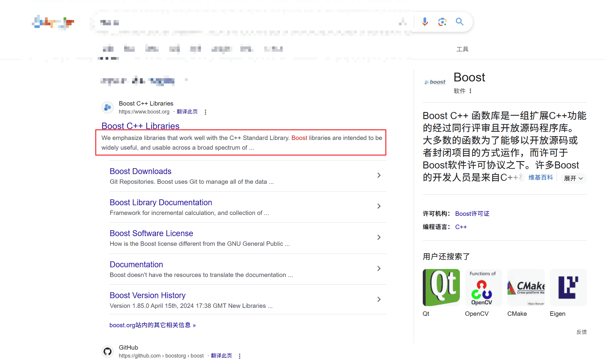The height and width of the screenshot is (364, 604).
Task: Click the https://www.boost.org URL text
Action: [x=144, y=112]
